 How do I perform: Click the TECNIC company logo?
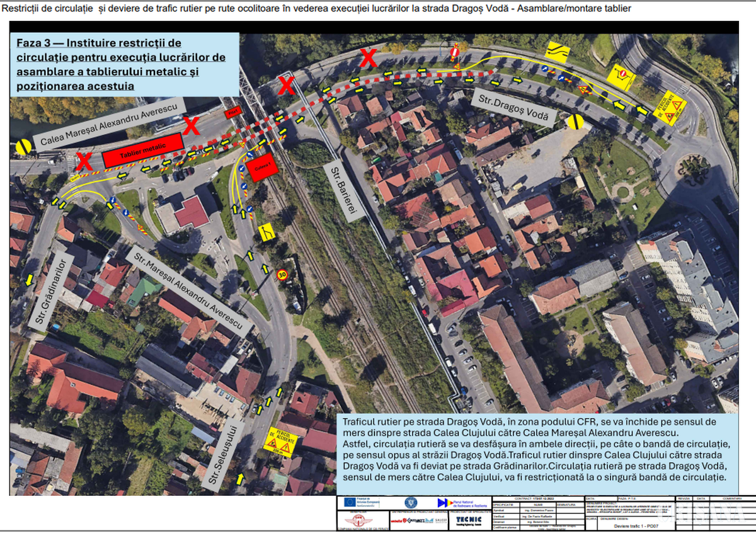tap(469, 520)
